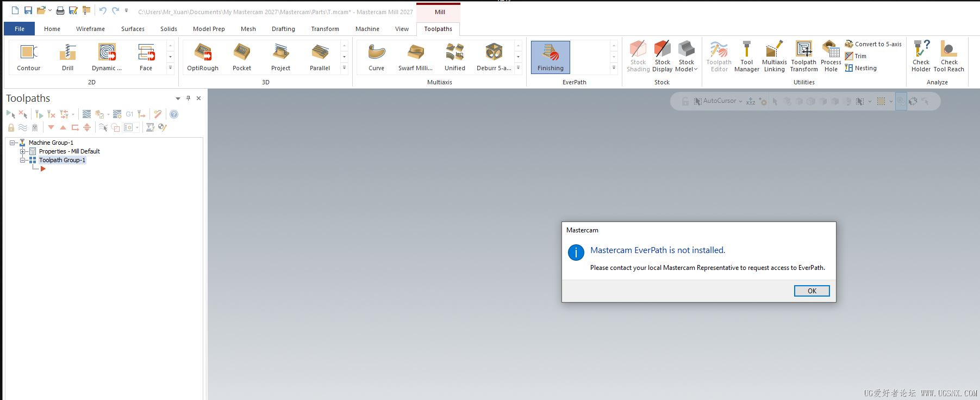Expand the Multiaxis toolpaths gallery

(518, 68)
